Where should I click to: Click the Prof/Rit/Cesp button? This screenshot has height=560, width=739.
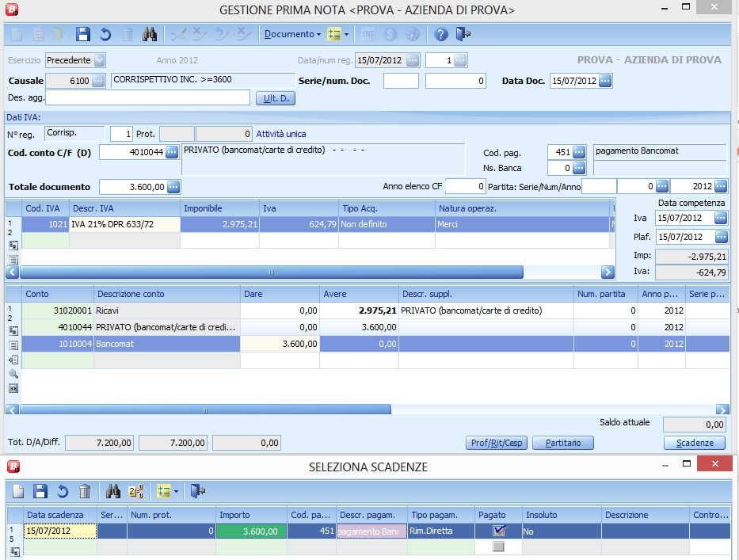tap(496, 443)
